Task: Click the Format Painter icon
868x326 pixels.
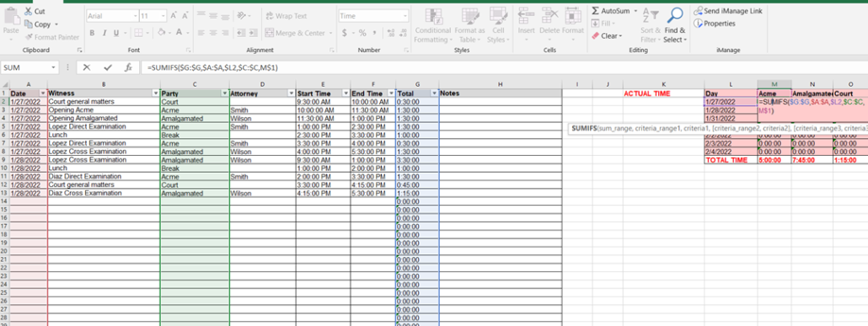Action: [29, 37]
